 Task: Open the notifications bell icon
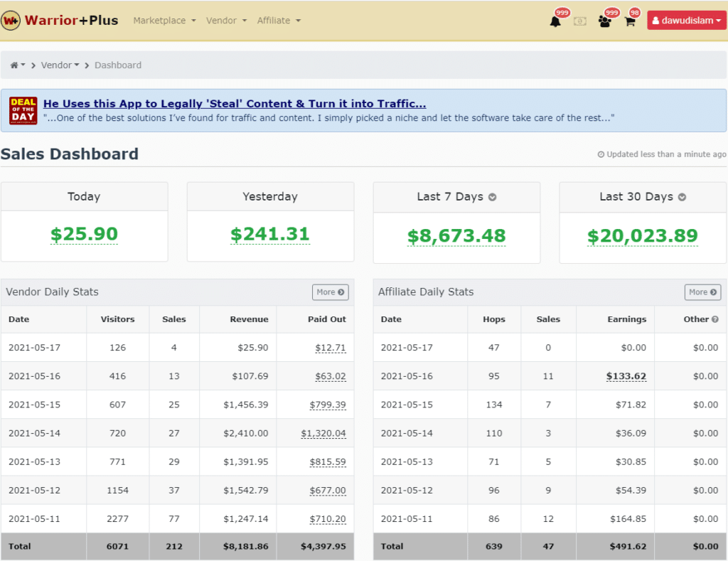(x=555, y=21)
